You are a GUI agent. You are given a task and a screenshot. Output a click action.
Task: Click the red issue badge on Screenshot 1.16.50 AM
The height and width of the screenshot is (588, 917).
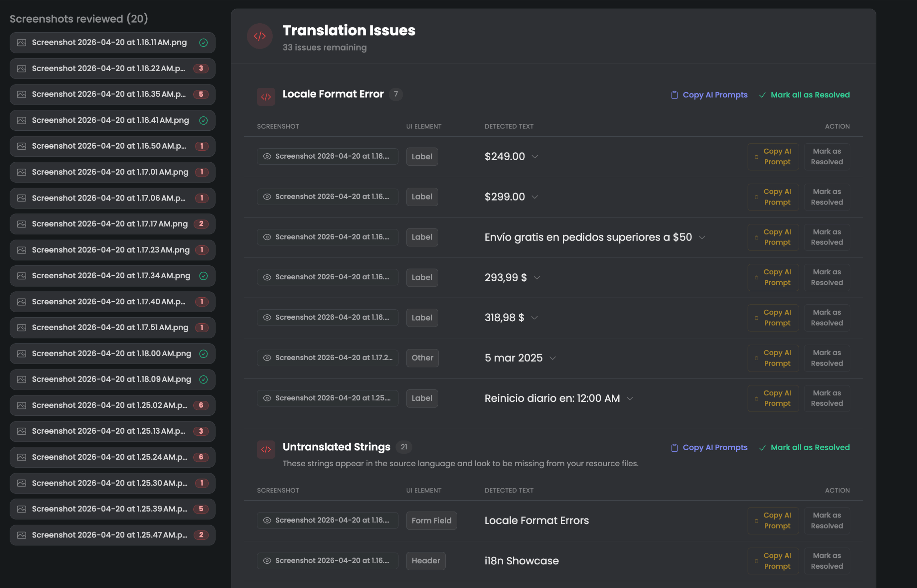(x=202, y=146)
